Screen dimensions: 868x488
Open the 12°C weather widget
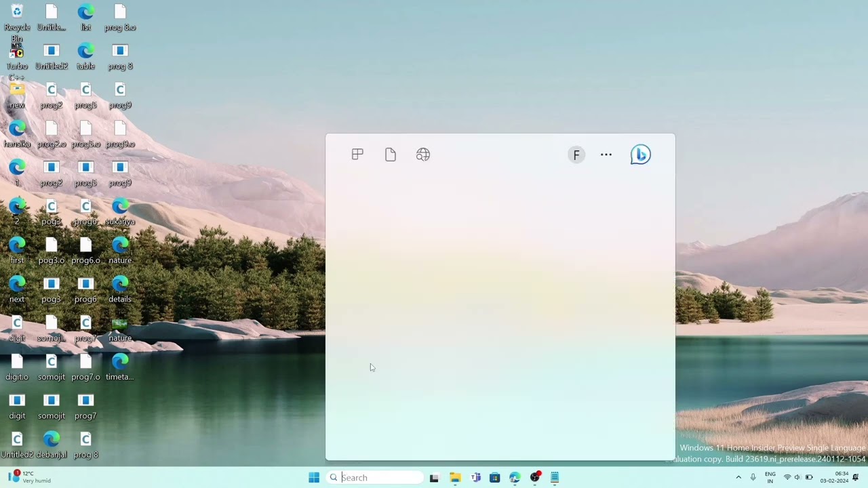[x=30, y=477]
